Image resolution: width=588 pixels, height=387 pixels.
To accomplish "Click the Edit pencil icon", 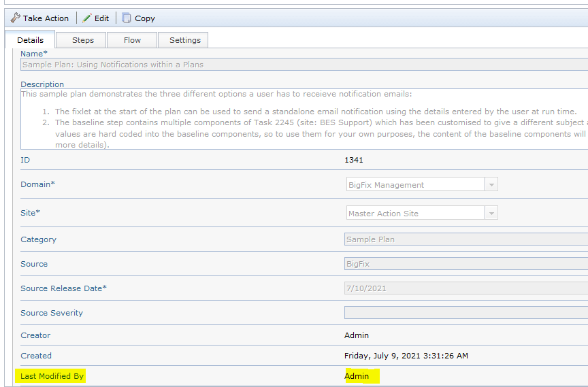I will click(87, 18).
